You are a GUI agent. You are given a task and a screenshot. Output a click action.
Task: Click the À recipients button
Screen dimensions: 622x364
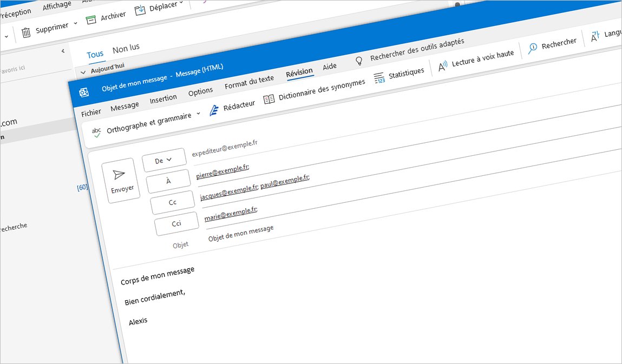click(168, 181)
